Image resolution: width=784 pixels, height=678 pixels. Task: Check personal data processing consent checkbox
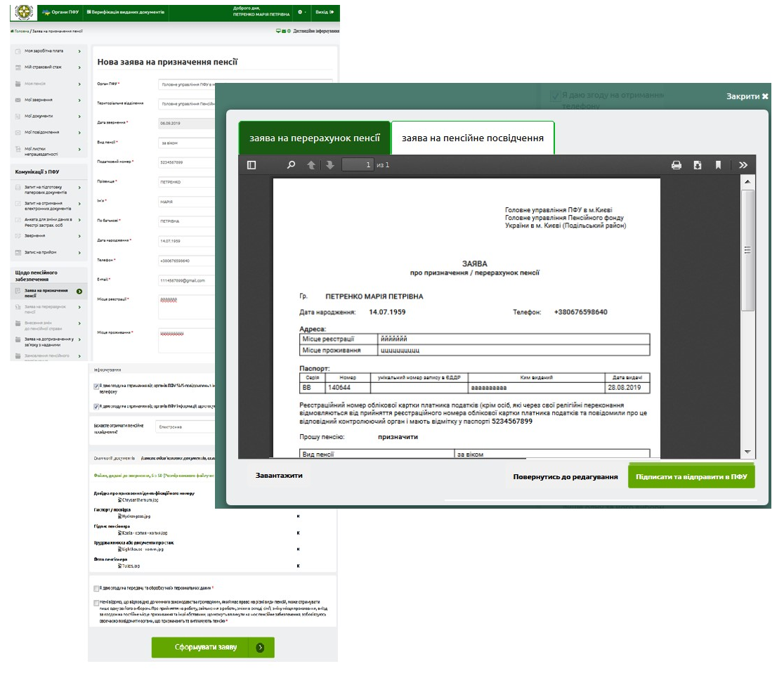point(96,589)
